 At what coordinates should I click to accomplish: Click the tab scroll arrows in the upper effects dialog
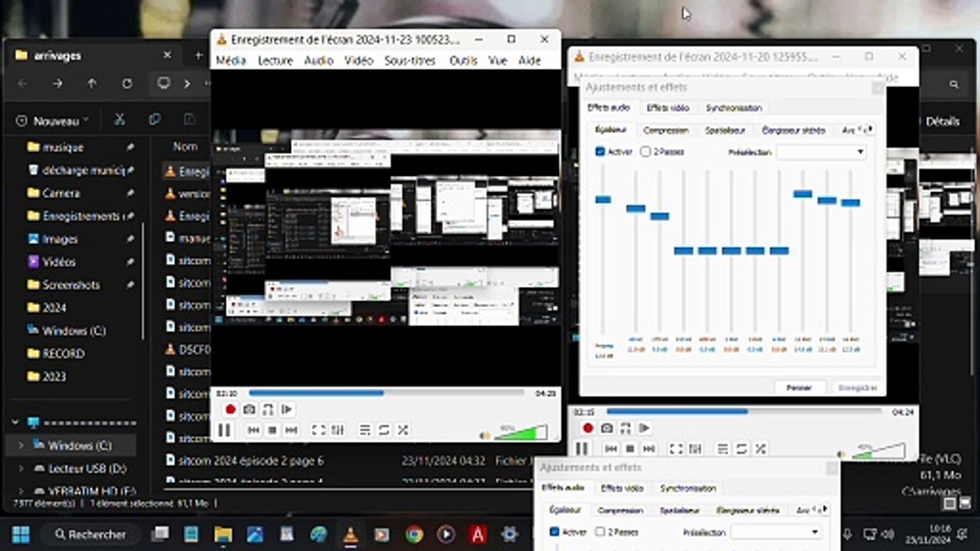[867, 129]
